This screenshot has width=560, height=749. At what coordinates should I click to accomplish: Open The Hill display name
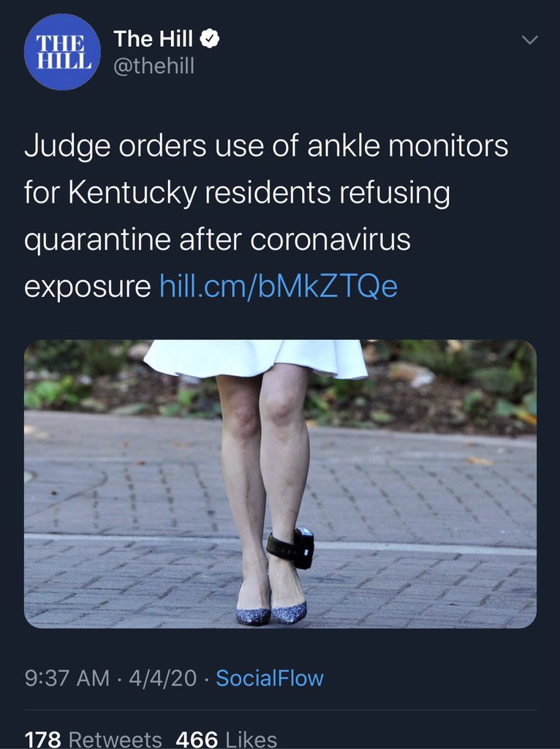tap(154, 39)
